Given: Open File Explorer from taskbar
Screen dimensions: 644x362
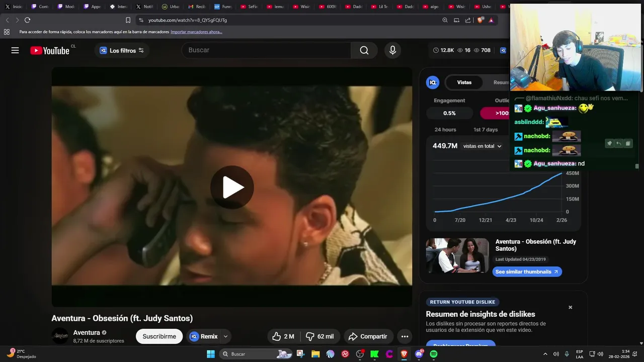Looking at the screenshot, I should click(x=315, y=354).
